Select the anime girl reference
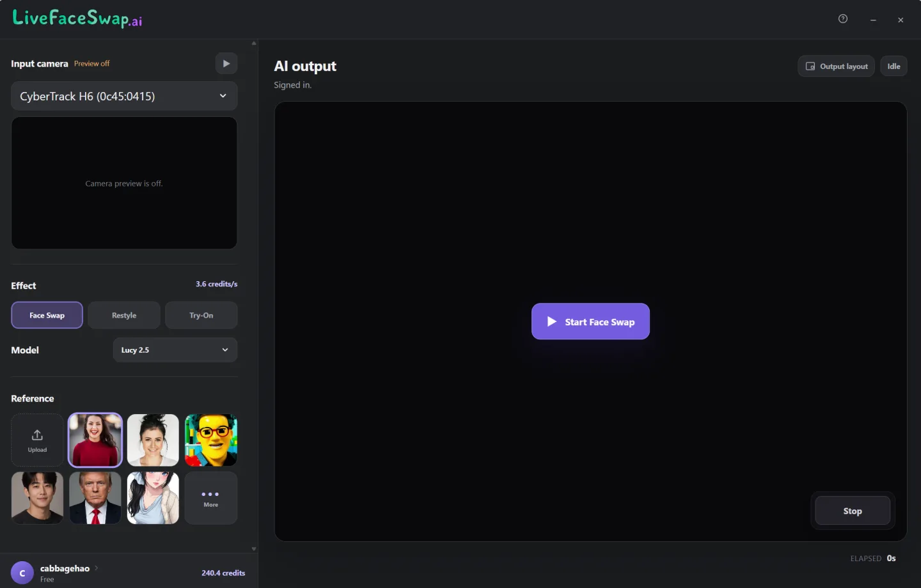This screenshot has height=588, width=921. pos(153,498)
